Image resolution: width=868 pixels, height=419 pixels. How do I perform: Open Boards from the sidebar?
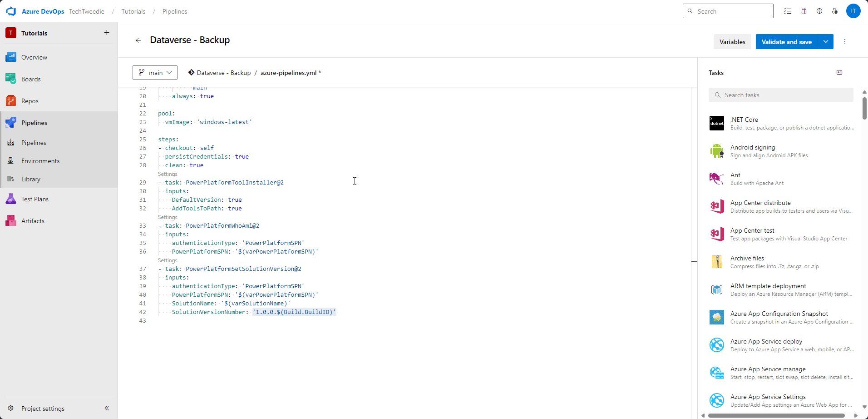tap(31, 79)
